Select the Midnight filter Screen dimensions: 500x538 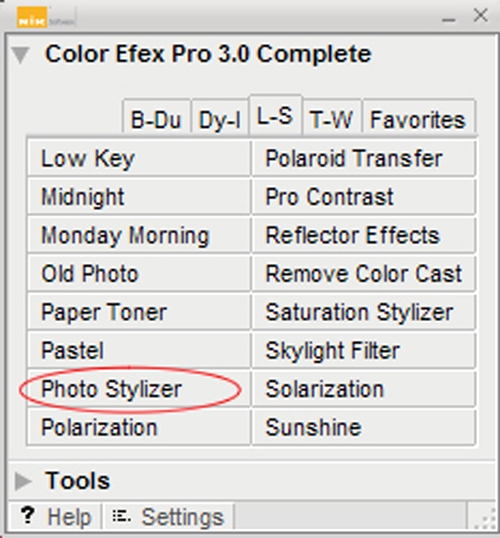point(139,197)
